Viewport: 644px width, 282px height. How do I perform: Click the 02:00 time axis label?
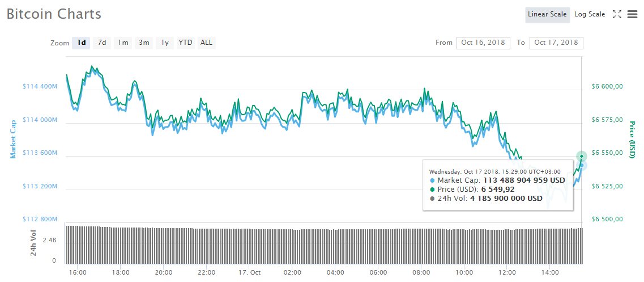pos(292,272)
